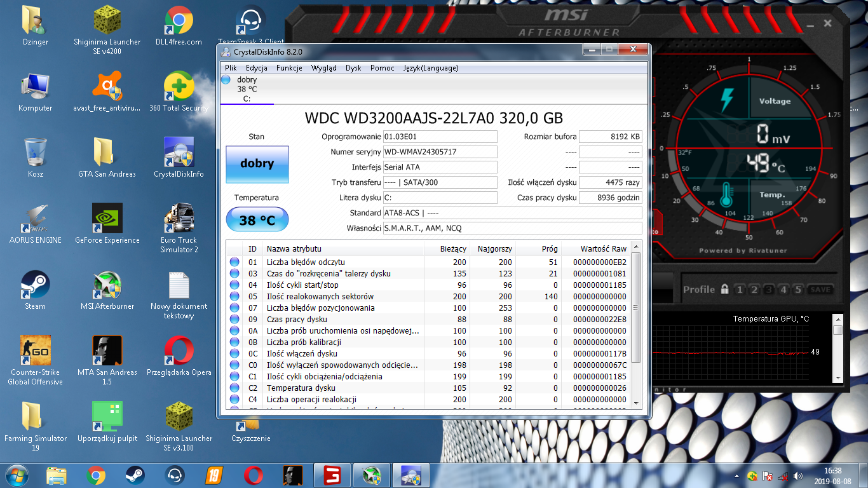
Task: Open the Wygląd menu
Action: 324,68
